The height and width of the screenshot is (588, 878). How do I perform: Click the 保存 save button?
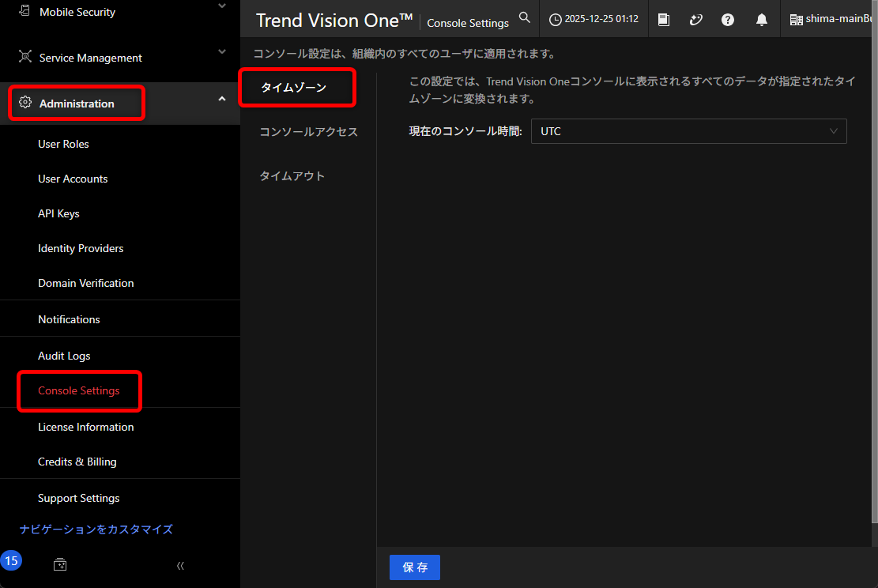415,567
